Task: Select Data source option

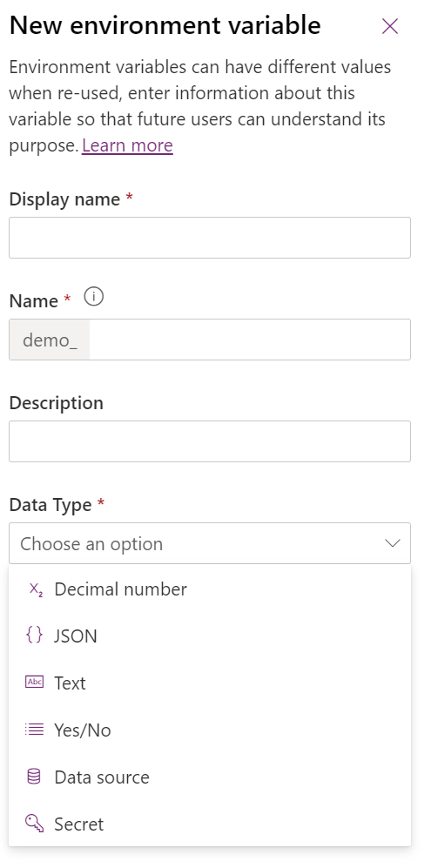Action: [210, 777]
